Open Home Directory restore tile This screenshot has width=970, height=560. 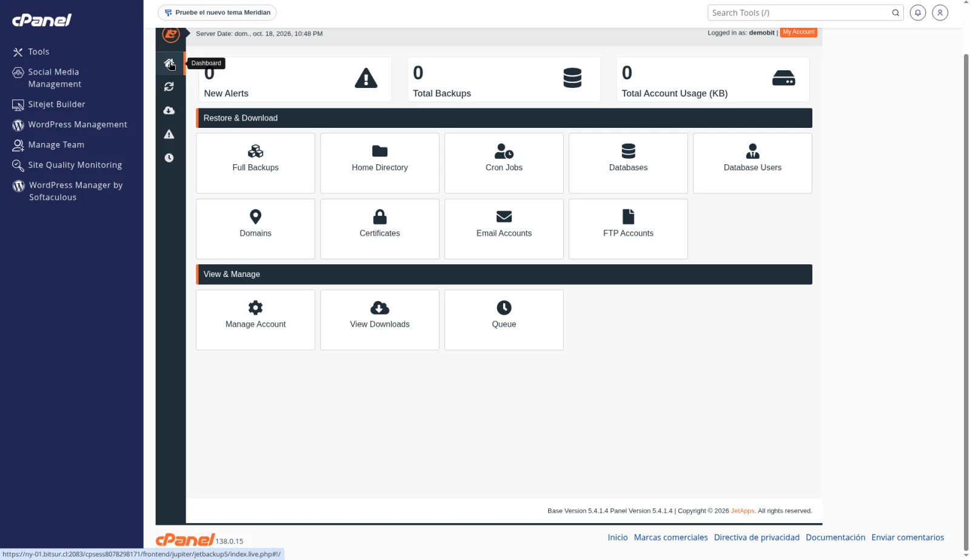pyautogui.click(x=380, y=163)
